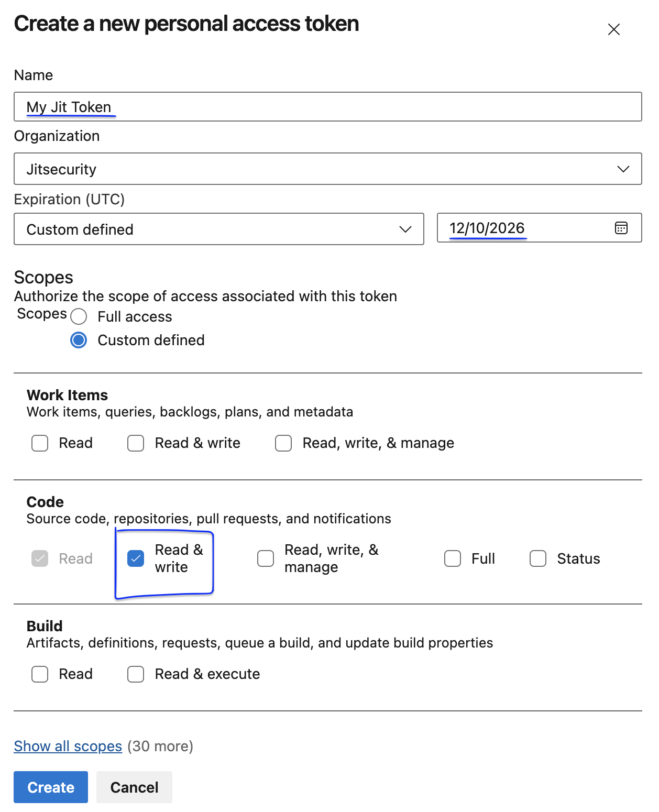Open the Organization dropdown showing Jitsecurity
Viewport: 659px width, 812px height.
(328, 169)
